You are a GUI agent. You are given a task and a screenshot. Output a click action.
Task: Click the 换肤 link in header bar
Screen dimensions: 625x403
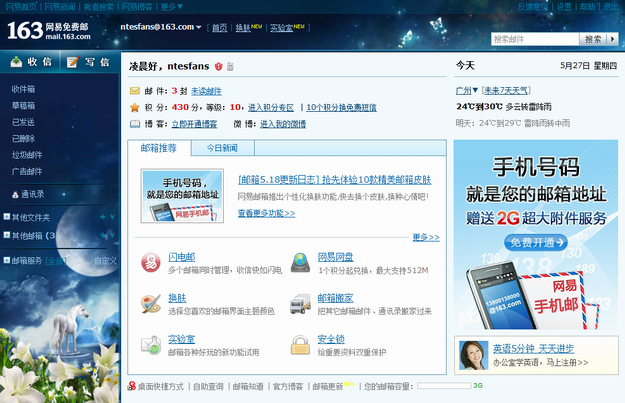click(243, 28)
